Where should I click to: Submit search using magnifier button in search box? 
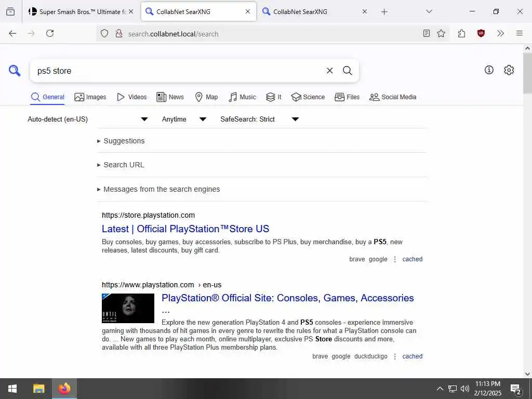tap(347, 71)
